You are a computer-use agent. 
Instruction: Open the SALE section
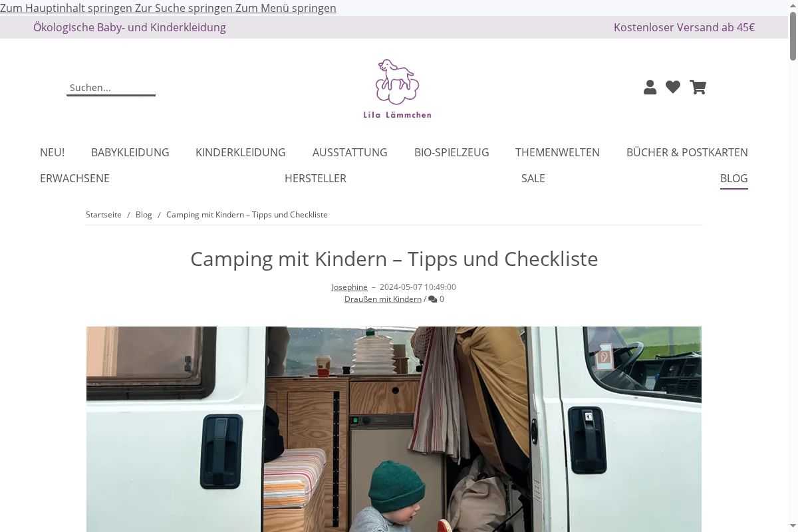(x=533, y=178)
